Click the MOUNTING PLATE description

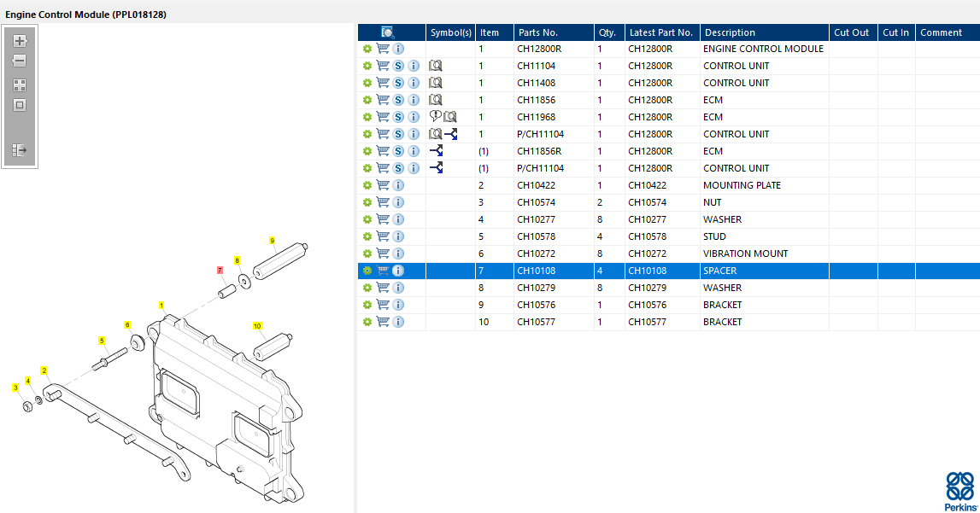pos(742,185)
